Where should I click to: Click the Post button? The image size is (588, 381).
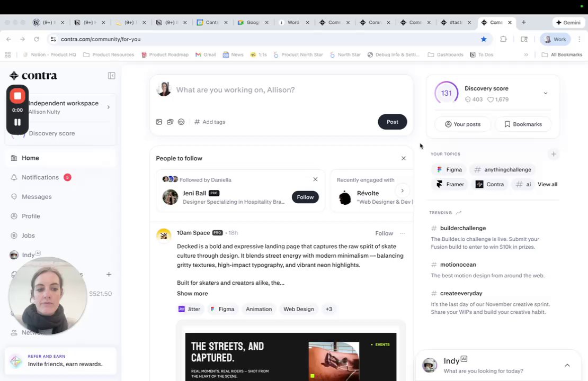(392, 122)
